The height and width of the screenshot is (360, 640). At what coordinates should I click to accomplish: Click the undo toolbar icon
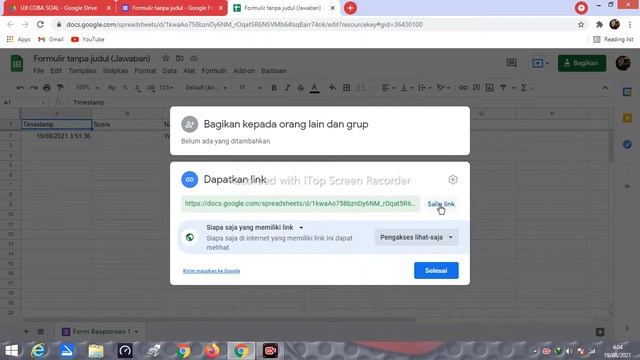(20, 88)
